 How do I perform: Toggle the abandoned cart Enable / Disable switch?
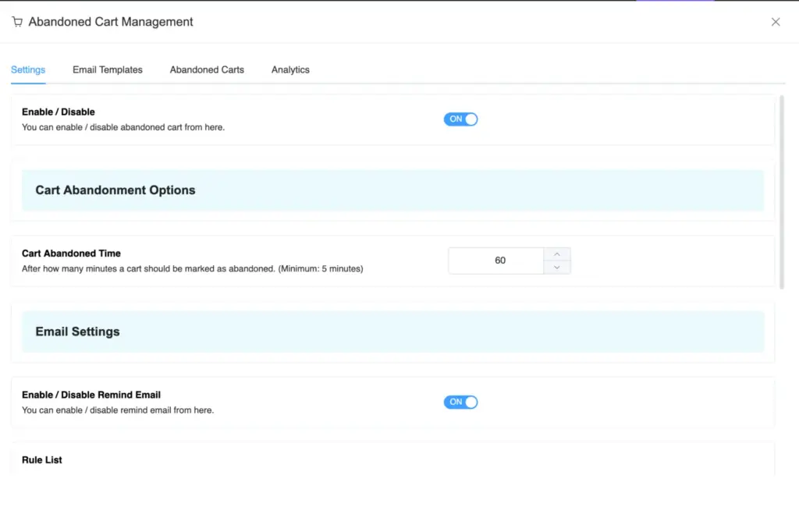460,119
